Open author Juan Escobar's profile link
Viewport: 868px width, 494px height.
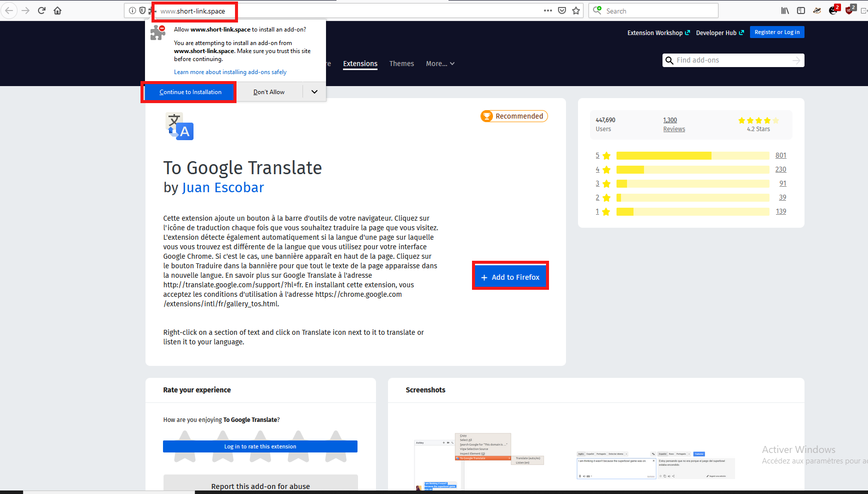click(223, 188)
